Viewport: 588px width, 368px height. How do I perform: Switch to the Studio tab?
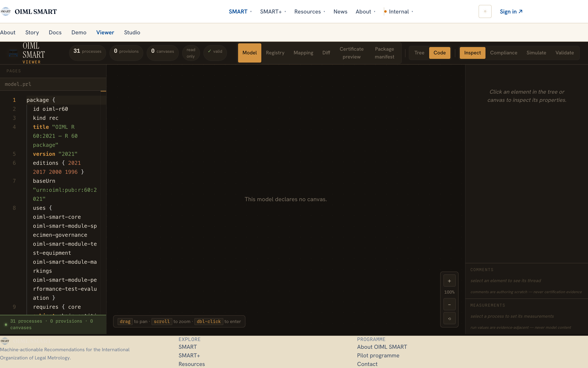[132, 32]
